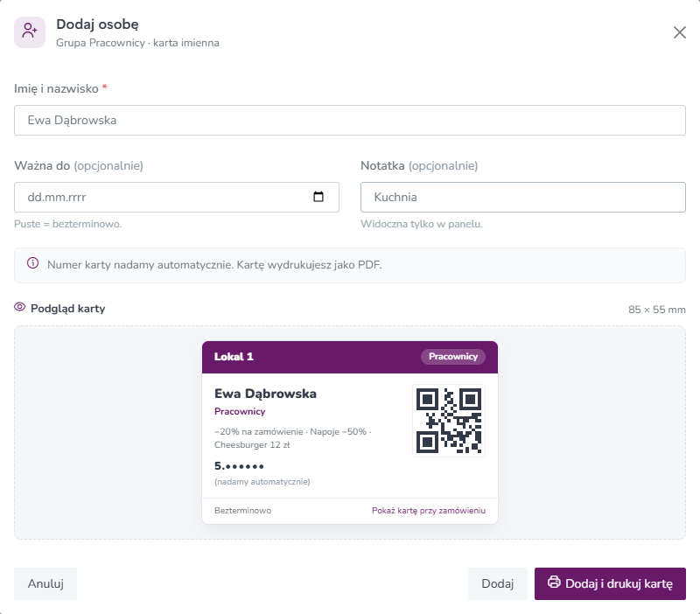Screen dimensions: 700x614
Task: Focus the Imię i nazwisko field
Action: 350,121
